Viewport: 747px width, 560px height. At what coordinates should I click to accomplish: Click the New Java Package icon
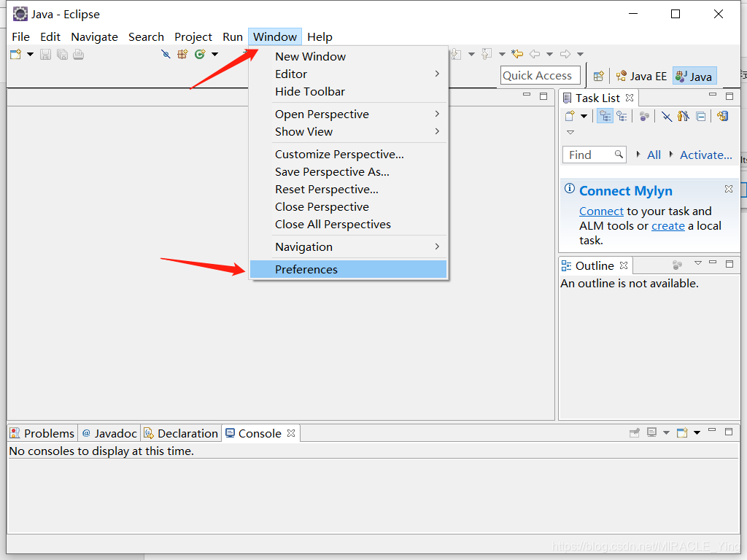(x=182, y=54)
